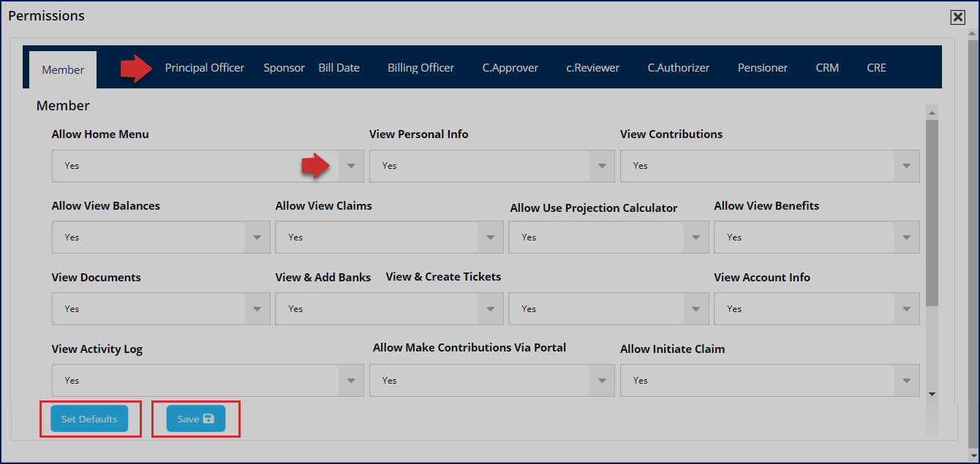Image resolution: width=980 pixels, height=464 pixels.
Task: Select the Billing Officer tab
Action: tap(421, 68)
